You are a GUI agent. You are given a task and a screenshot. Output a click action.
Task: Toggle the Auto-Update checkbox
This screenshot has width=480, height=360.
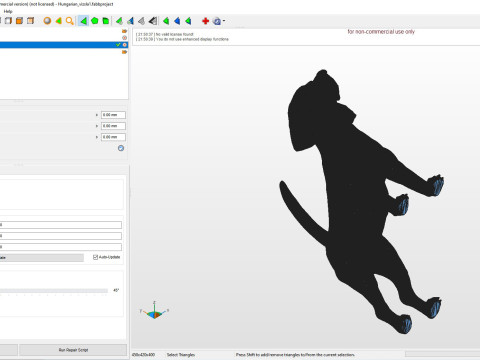pos(95,257)
